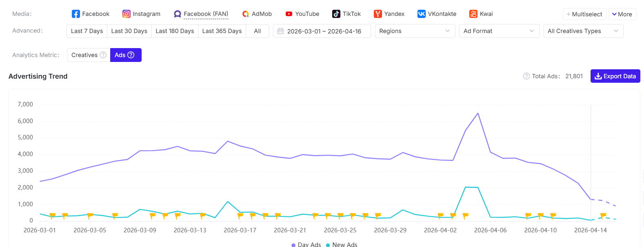Click the Export Data button
Screen dimensions: 644x247
click(615, 76)
